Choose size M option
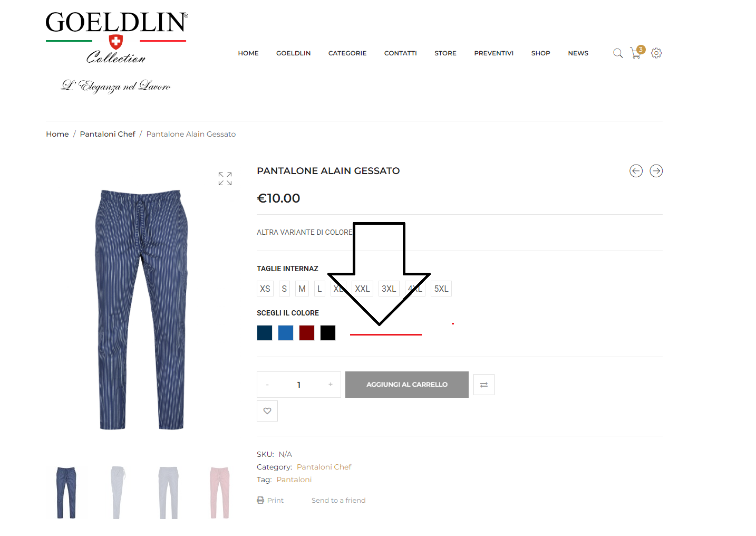 pos(302,289)
